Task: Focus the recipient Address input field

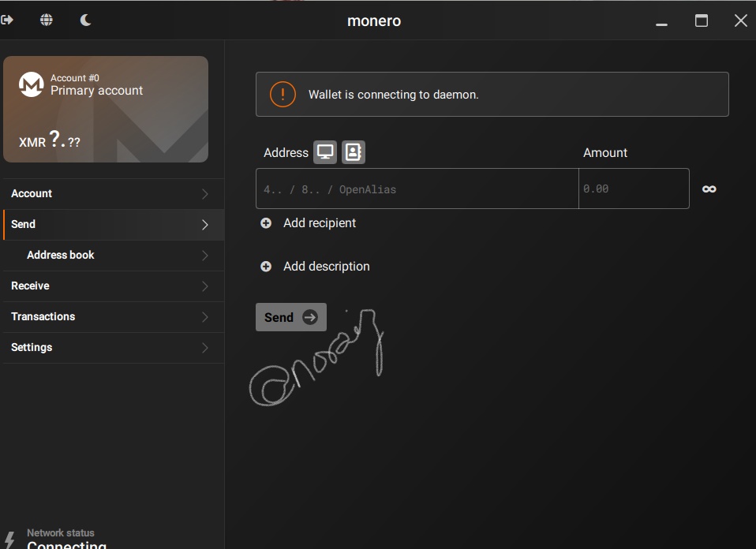Action: [x=417, y=189]
